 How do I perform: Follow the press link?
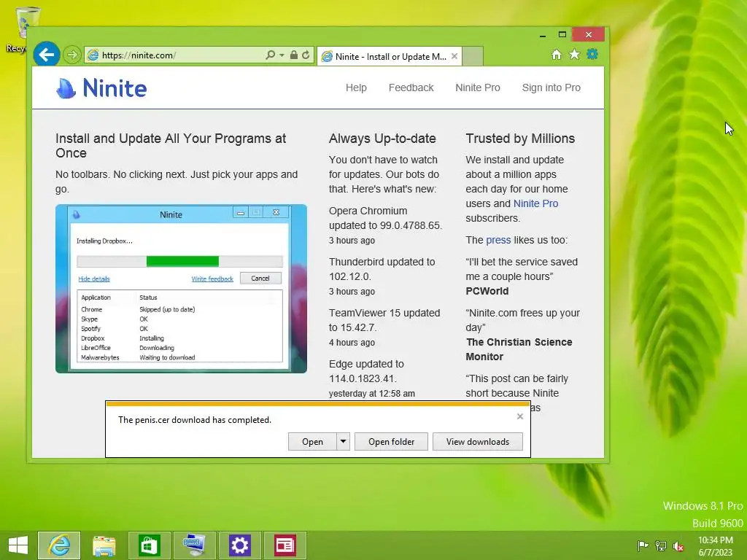click(x=498, y=240)
